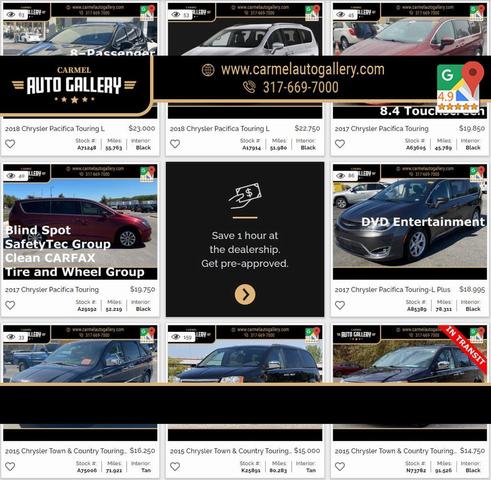Click the globe icon beside website address
The width and height of the screenshot is (491, 480).
[208, 70]
